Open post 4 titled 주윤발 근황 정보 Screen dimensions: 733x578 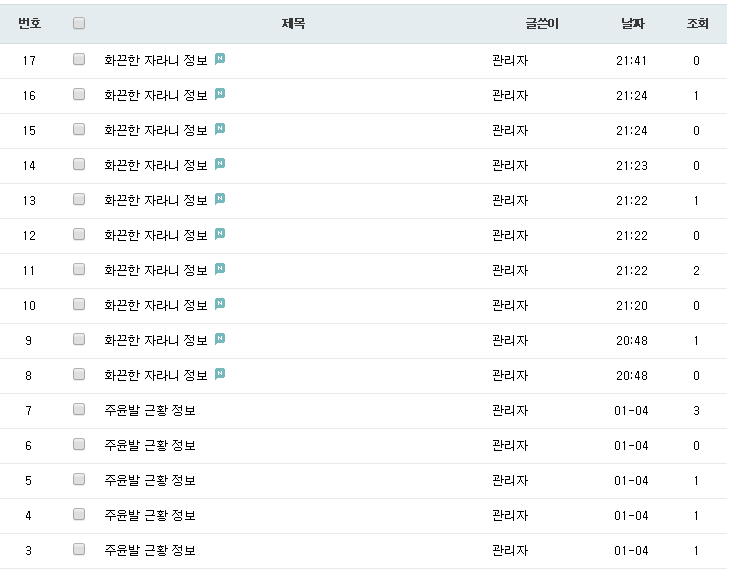pyautogui.click(x=149, y=515)
